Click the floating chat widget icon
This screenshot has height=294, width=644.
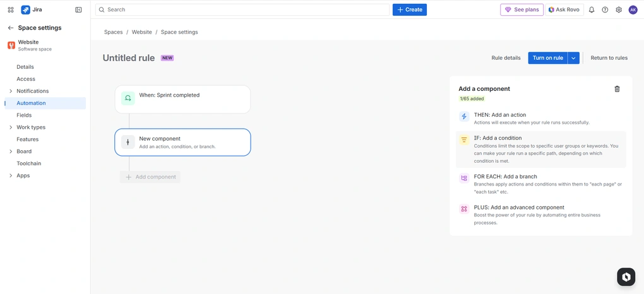tap(626, 277)
